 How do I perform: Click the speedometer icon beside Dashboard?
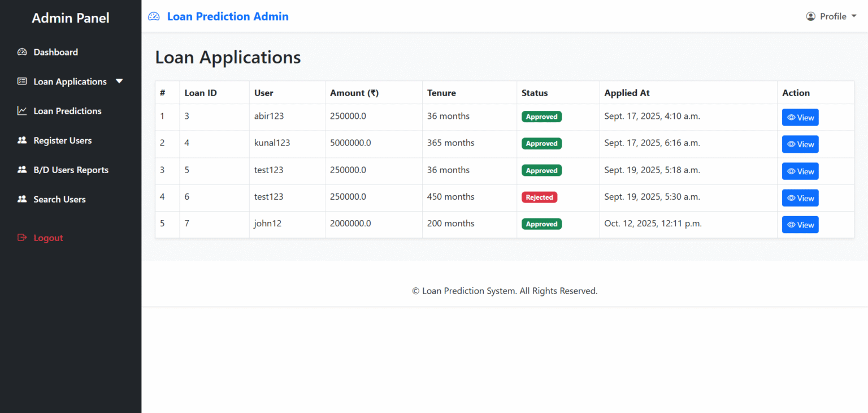click(22, 51)
